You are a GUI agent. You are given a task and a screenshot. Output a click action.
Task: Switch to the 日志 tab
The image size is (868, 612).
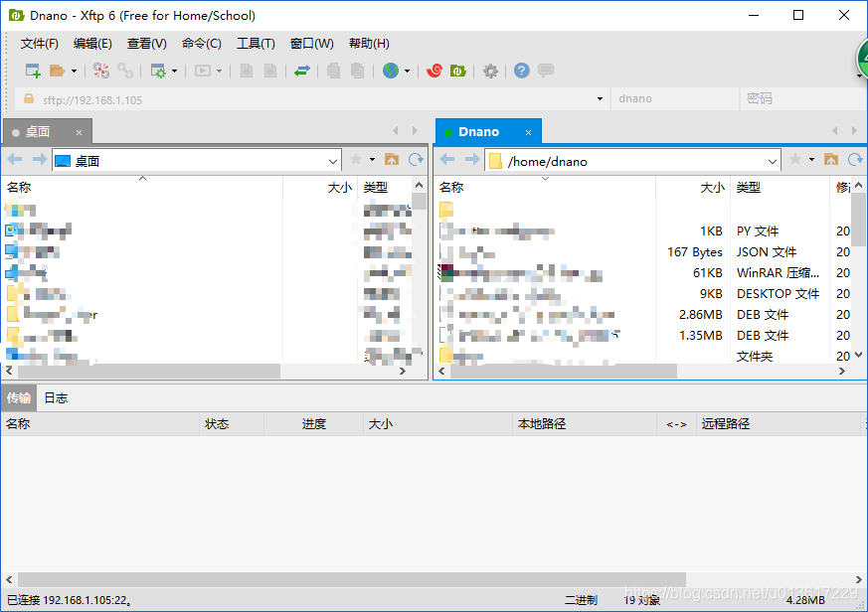[56, 397]
